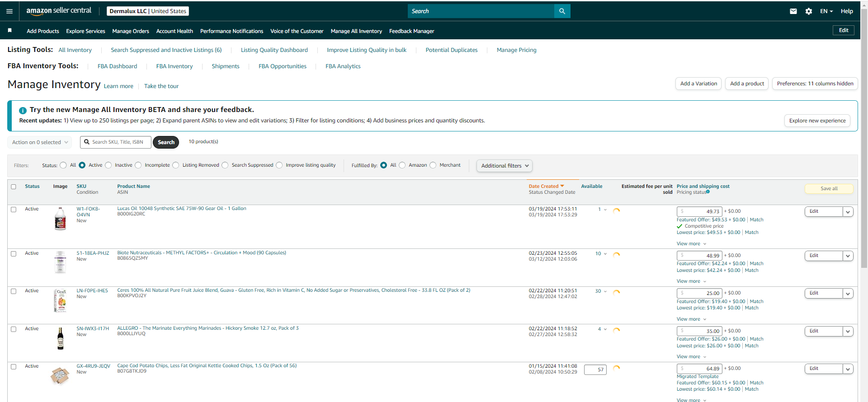The height and width of the screenshot is (402, 868).
Task: Open Edit dropdown arrow for Ceres row
Action: 848,293
